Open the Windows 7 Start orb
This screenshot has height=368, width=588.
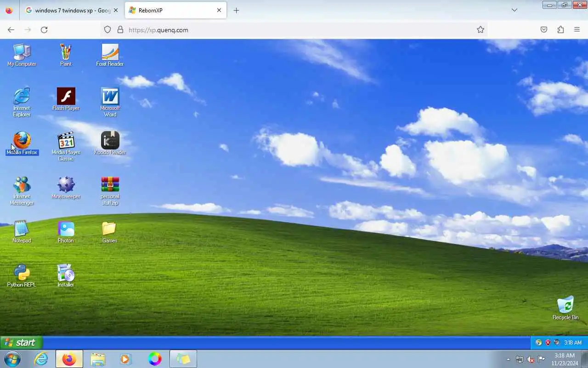point(12,359)
